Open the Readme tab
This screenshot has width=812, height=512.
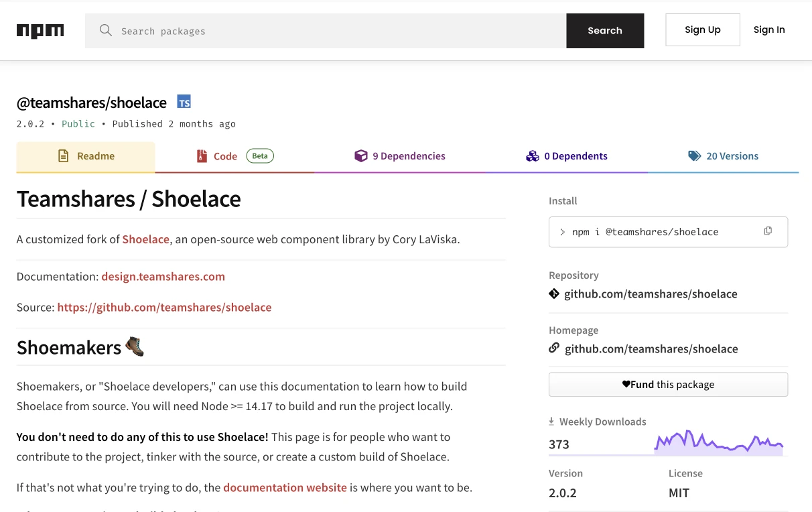[x=86, y=157]
